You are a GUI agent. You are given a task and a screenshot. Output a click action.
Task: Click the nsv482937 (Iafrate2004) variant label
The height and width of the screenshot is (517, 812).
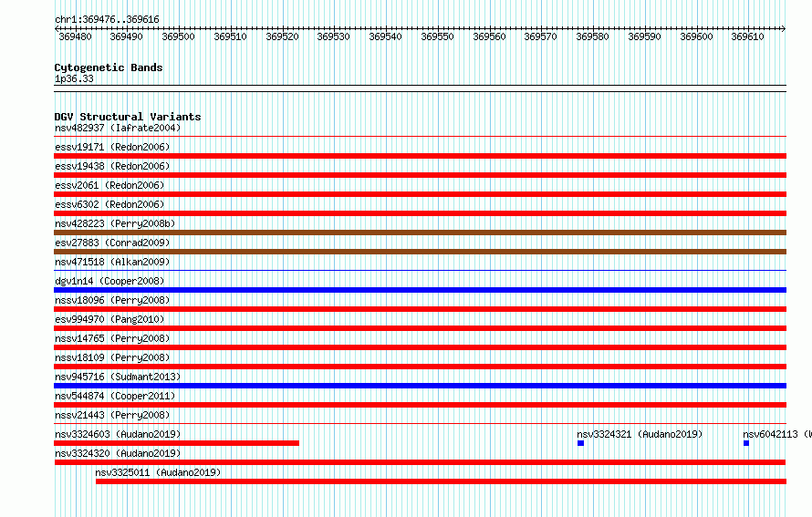(118, 128)
